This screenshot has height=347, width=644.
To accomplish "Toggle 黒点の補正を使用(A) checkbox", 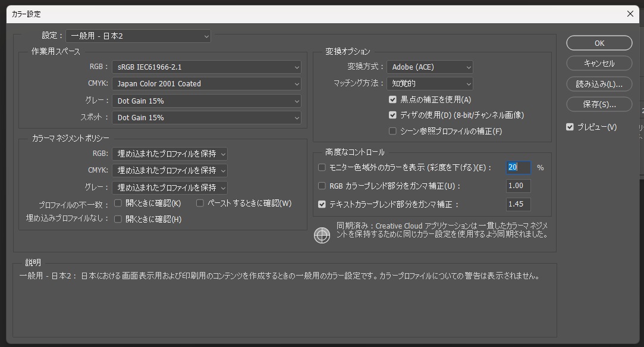I will coord(392,99).
